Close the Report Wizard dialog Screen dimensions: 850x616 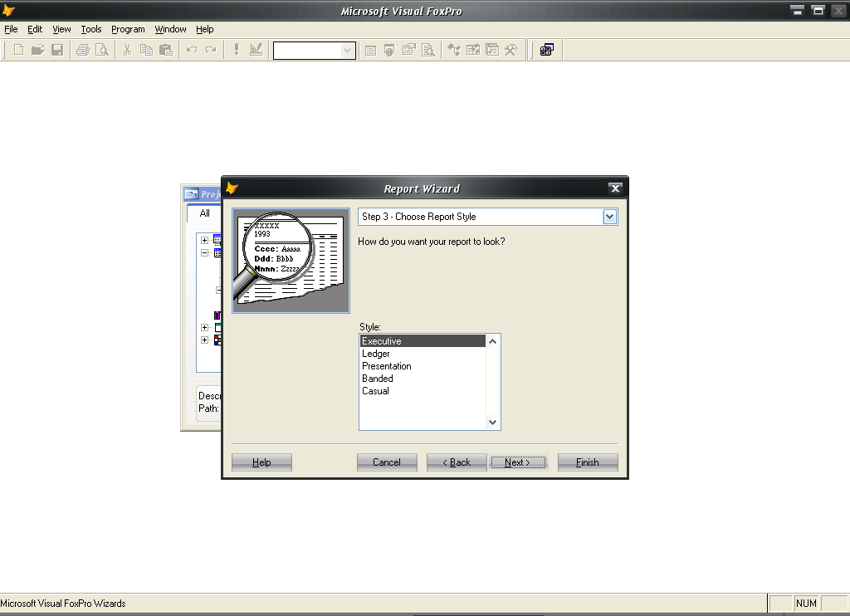point(615,188)
